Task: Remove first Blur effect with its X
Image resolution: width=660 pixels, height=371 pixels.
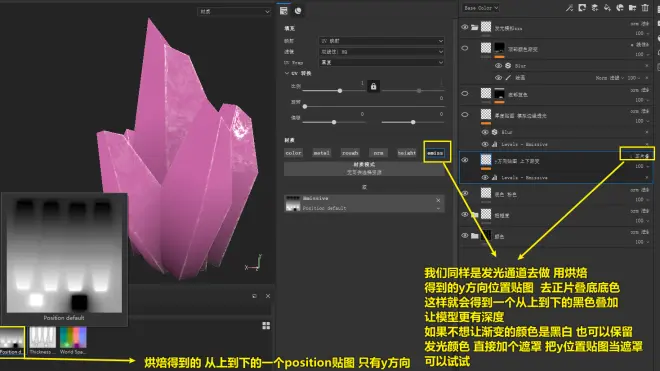Action: pyautogui.click(x=647, y=66)
